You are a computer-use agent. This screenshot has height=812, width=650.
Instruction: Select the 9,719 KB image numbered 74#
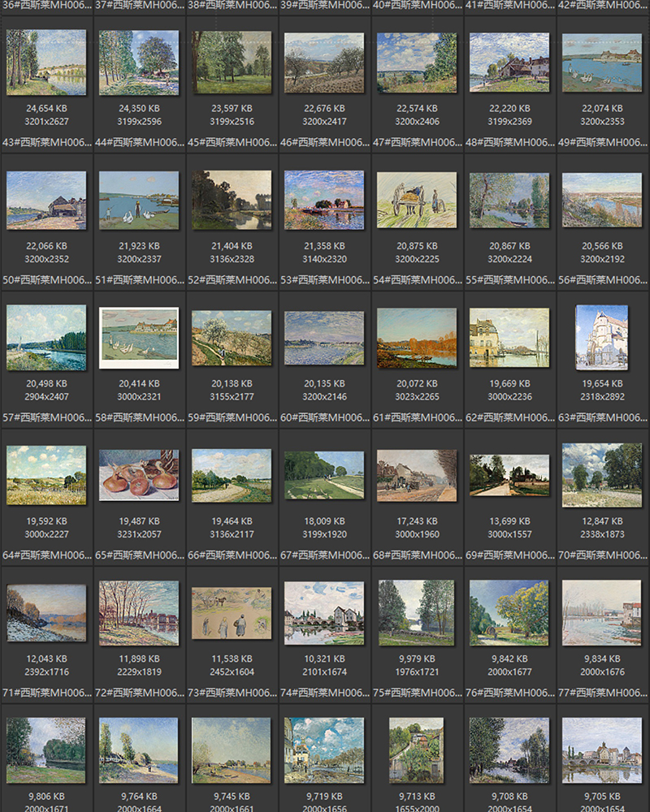click(323, 751)
